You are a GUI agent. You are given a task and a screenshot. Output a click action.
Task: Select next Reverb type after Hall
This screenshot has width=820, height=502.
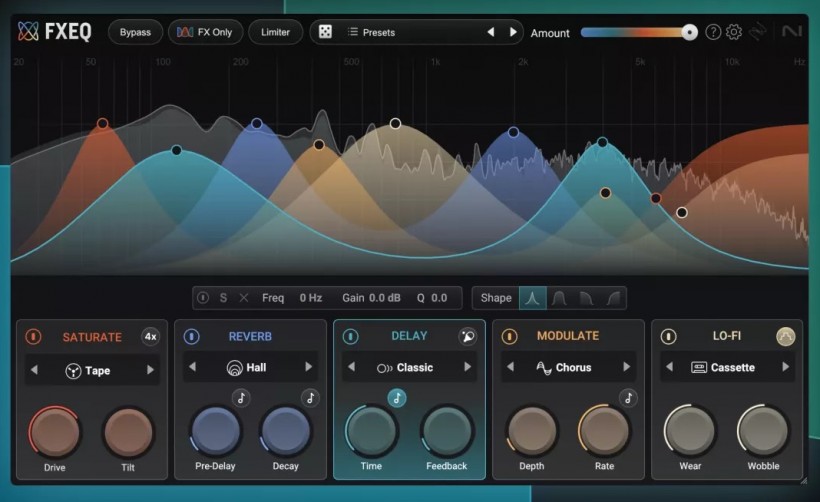tap(309, 367)
